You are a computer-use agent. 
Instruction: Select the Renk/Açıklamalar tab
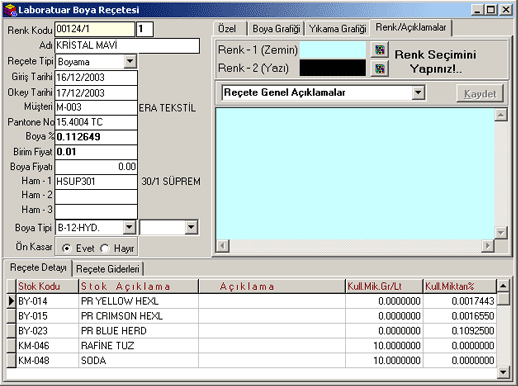click(x=411, y=27)
